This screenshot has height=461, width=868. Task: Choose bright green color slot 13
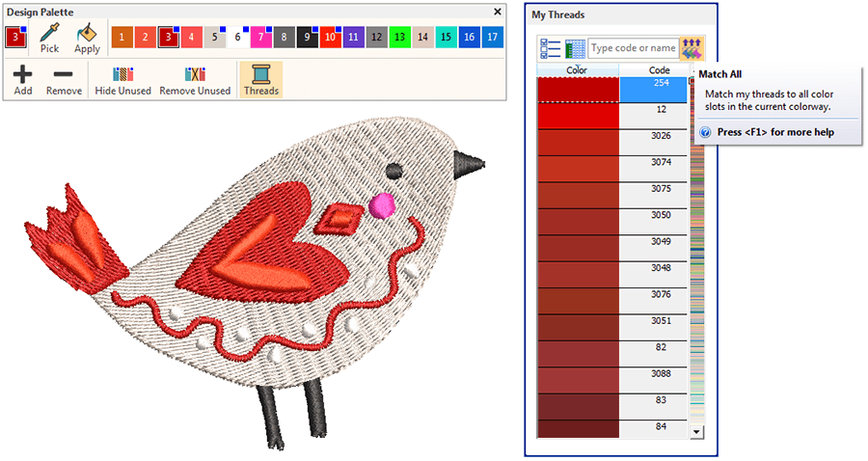click(x=398, y=37)
